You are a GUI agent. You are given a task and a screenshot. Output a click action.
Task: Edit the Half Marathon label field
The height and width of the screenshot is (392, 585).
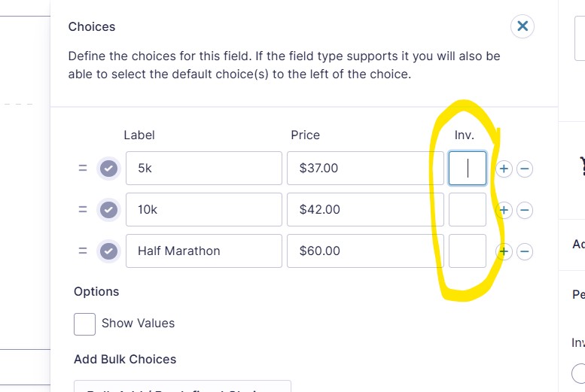(x=204, y=251)
